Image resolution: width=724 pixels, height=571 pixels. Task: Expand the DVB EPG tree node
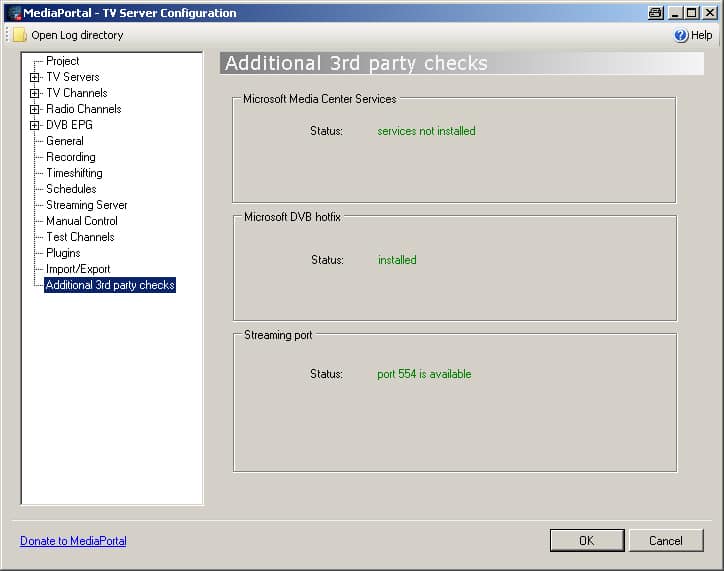coord(35,125)
